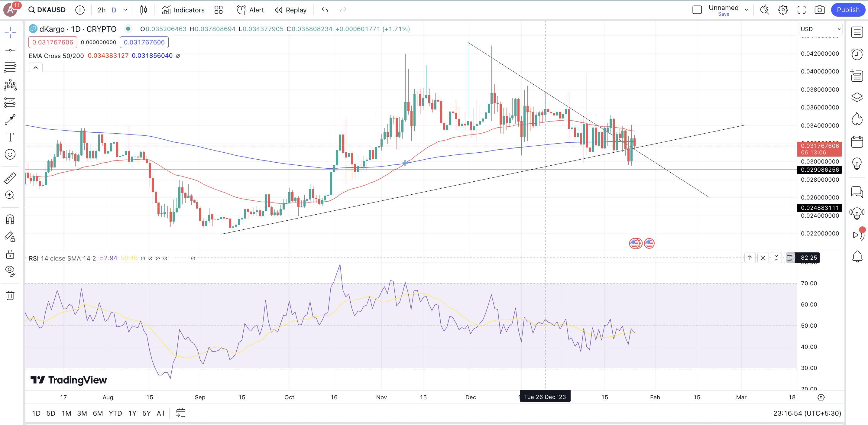Open the Indicators dialog

183,10
